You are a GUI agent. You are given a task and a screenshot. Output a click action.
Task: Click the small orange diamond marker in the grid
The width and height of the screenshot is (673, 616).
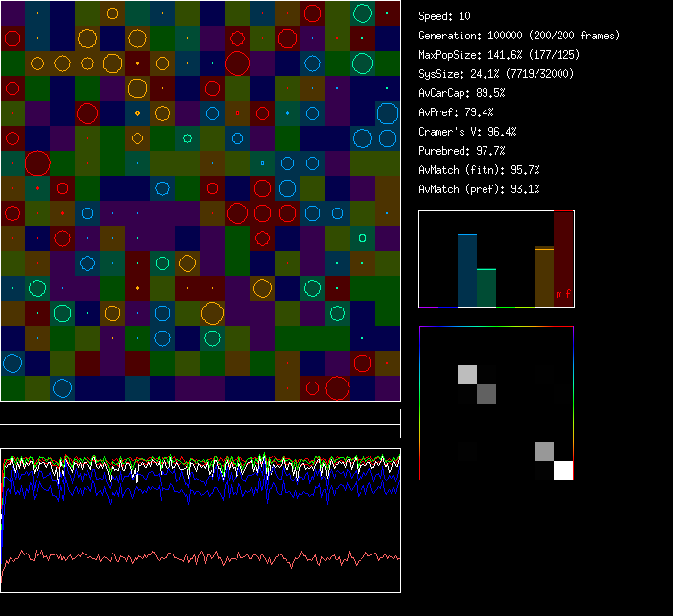(137, 113)
